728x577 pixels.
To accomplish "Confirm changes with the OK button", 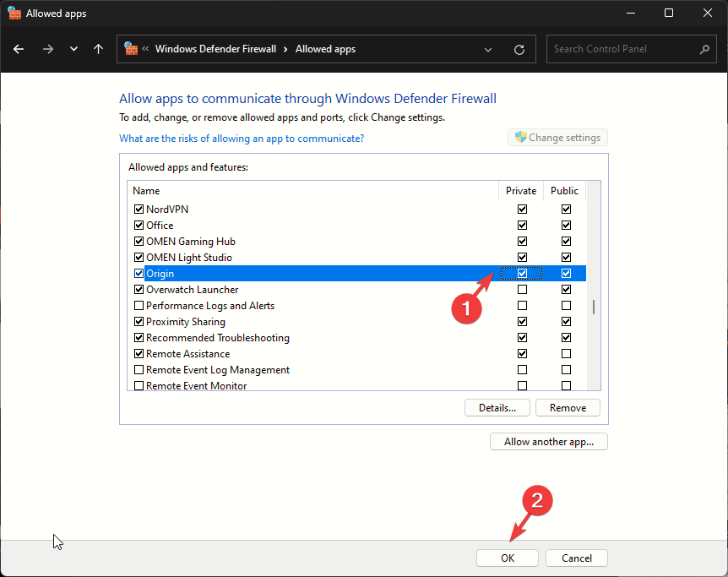I will tap(508, 558).
